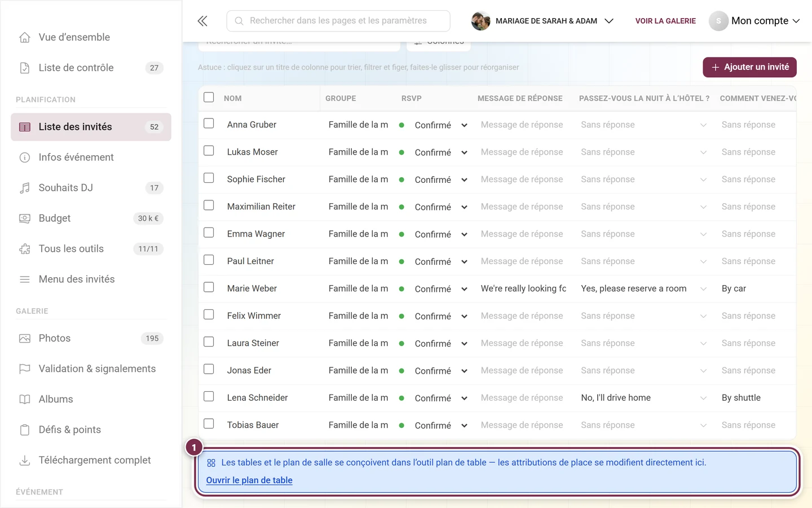Collapse the sidebar with the double chevron icon
The width and height of the screenshot is (812, 508).
point(202,21)
